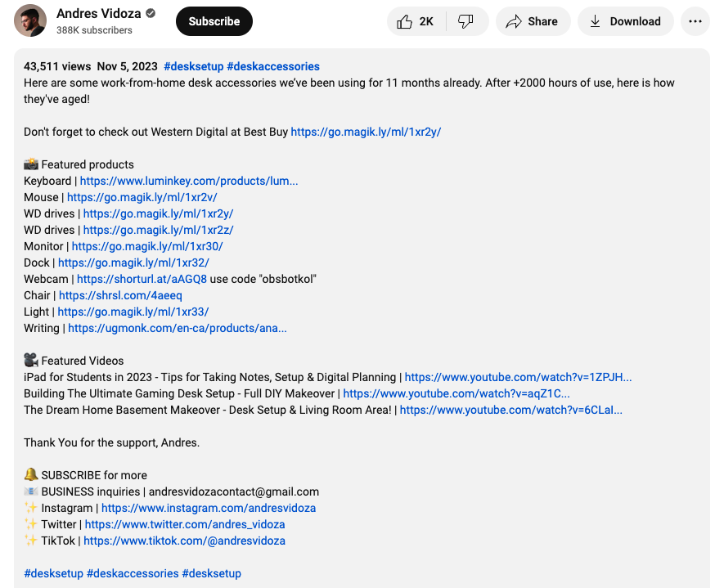Open the Webcam shorturl.at link
The image size is (724, 588).
pos(142,279)
